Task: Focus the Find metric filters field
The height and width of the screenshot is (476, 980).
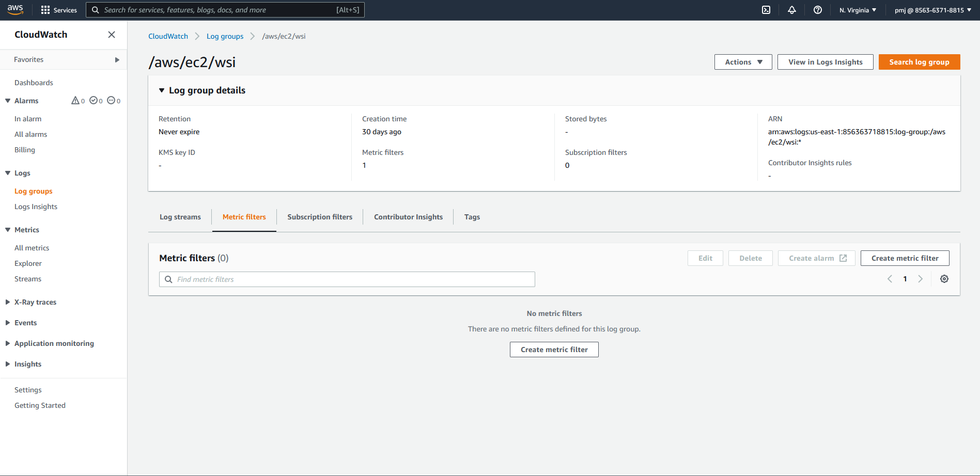Action: point(347,279)
